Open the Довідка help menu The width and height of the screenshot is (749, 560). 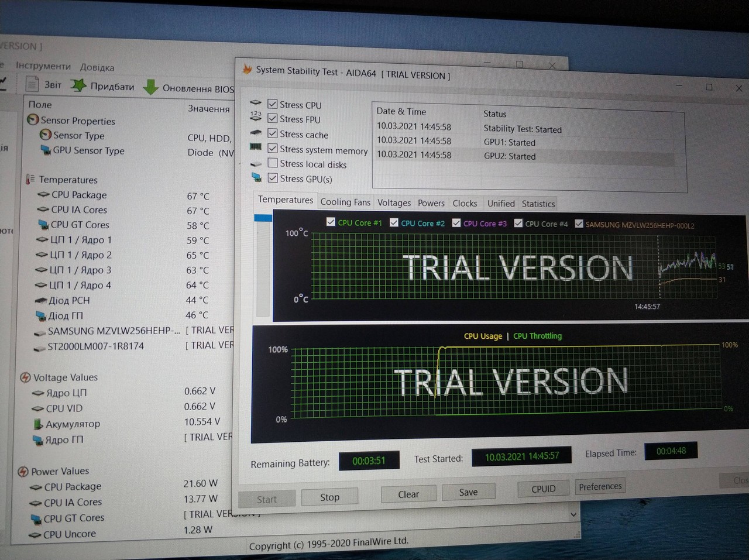97,67
